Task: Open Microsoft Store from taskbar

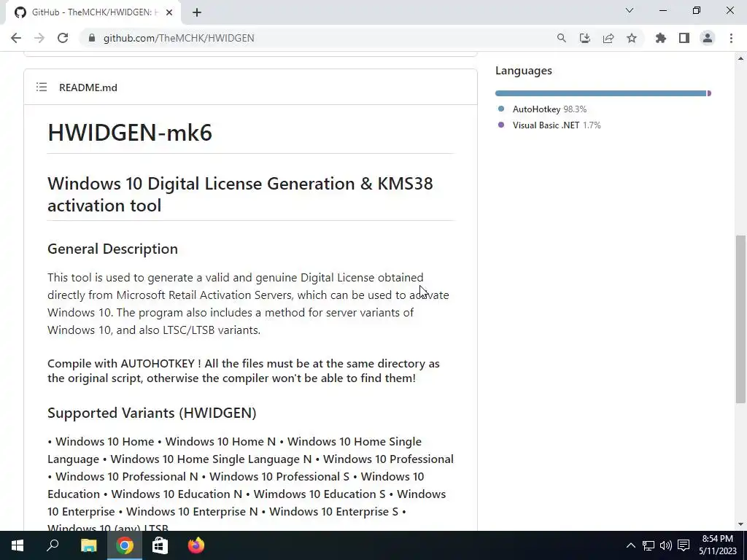Action: (x=160, y=545)
